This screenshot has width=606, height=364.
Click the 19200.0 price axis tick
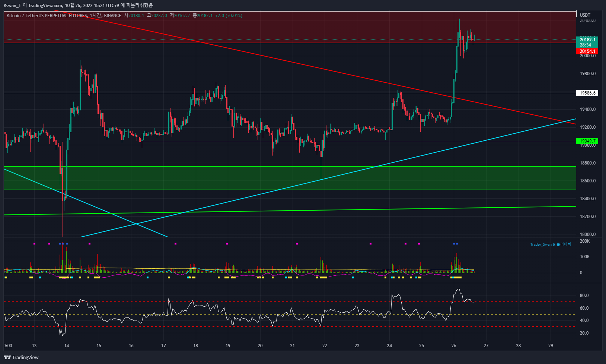(x=587, y=127)
